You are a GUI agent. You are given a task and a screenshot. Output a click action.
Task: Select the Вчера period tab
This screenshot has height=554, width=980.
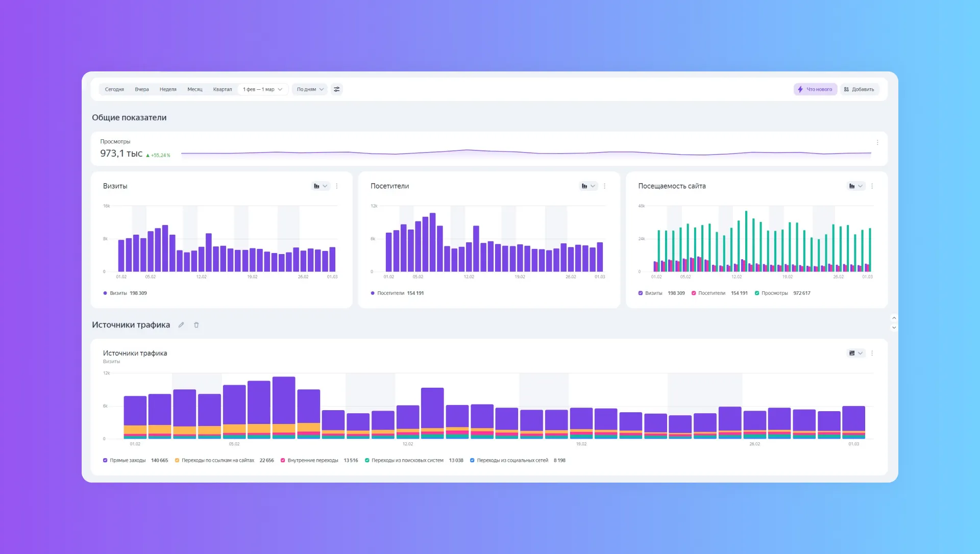[142, 89]
